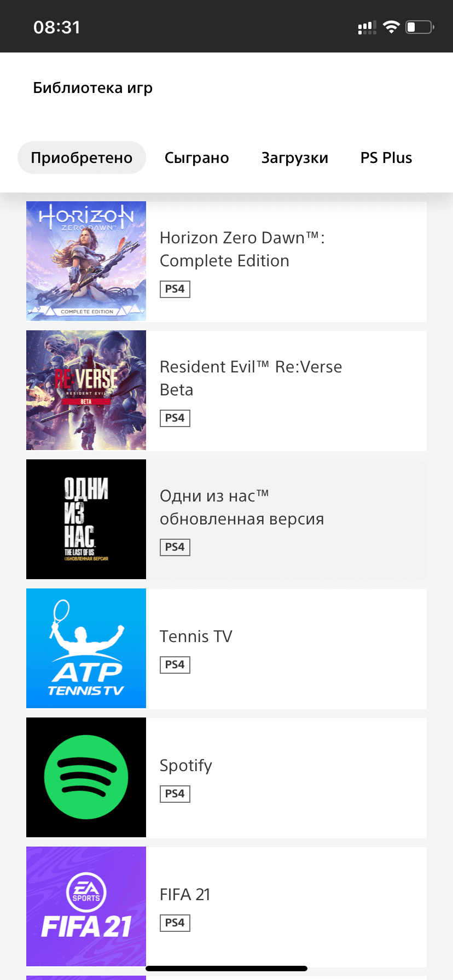This screenshot has width=453, height=980.
Task: Open Horizon Zero Dawn Complete Edition title
Action: coord(242,249)
